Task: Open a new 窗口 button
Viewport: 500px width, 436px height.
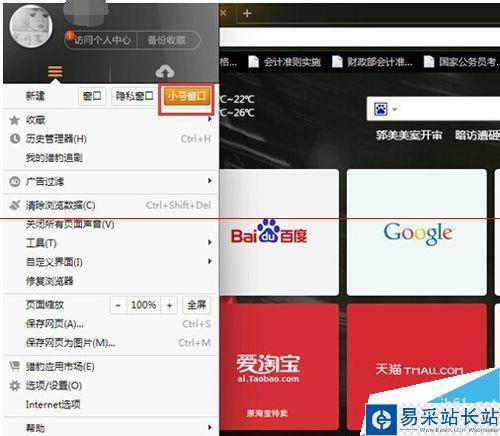Action: click(x=92, y=96)
